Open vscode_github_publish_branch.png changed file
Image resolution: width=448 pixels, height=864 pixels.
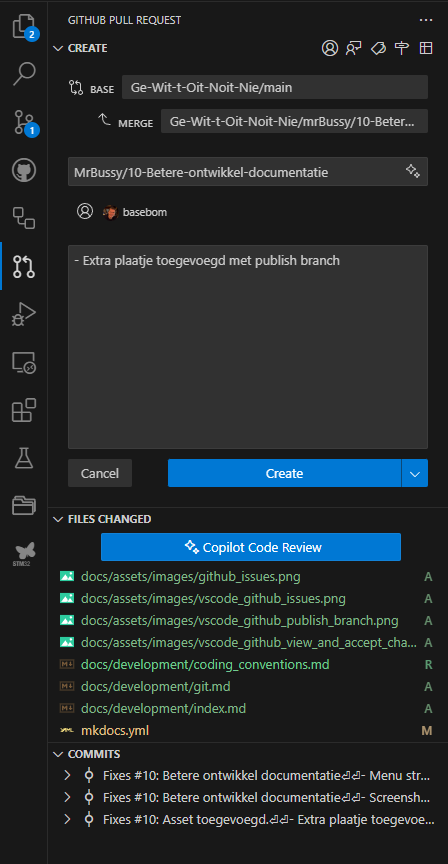pos(240,620)
